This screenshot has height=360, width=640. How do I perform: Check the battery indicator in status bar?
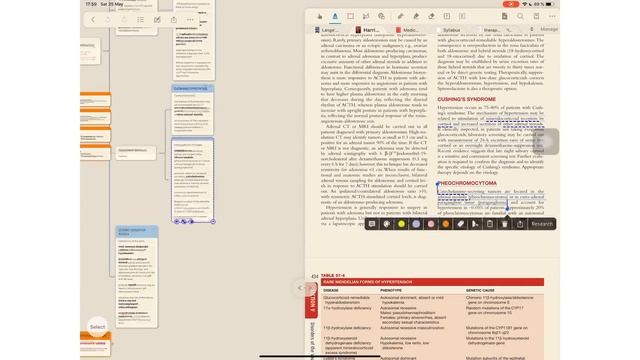(549, 4)
